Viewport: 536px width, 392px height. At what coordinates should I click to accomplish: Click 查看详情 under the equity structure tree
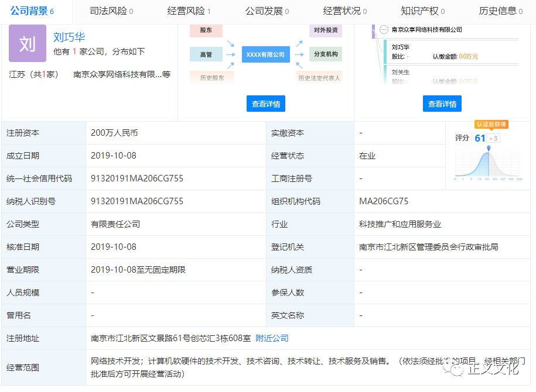pyautogui.click(x=442, y=104)
